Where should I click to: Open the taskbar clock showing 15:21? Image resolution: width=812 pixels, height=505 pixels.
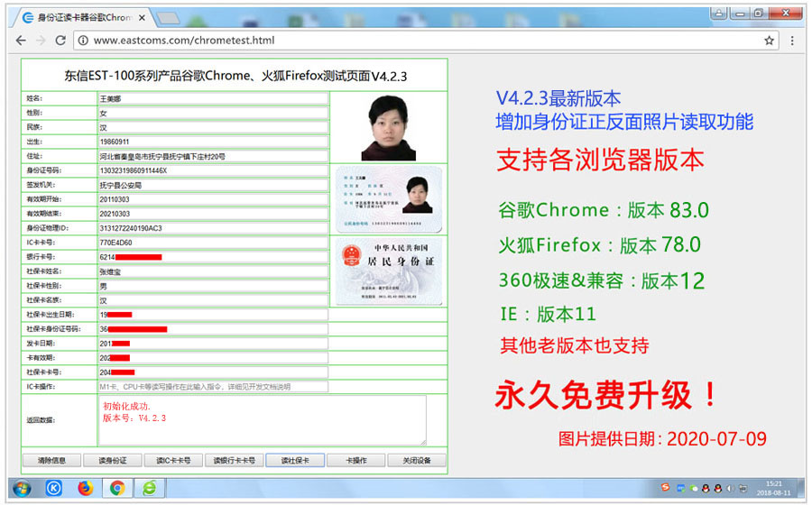774,488
